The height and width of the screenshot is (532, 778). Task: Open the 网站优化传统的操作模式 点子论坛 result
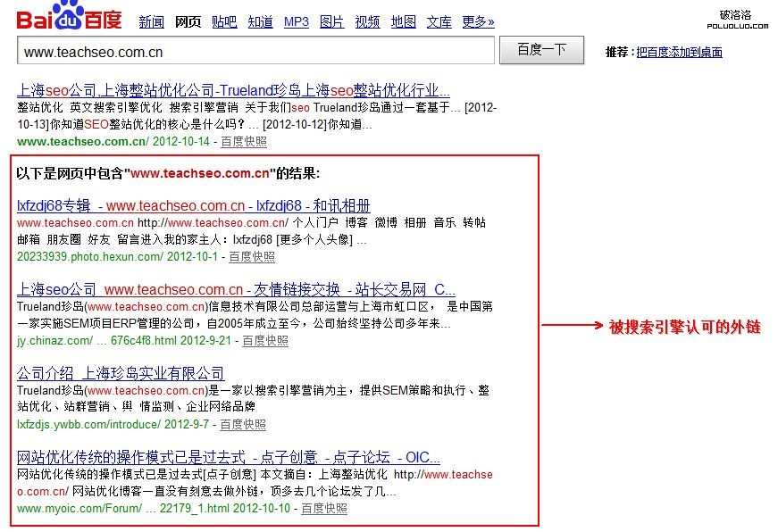[x=229, y=457]
